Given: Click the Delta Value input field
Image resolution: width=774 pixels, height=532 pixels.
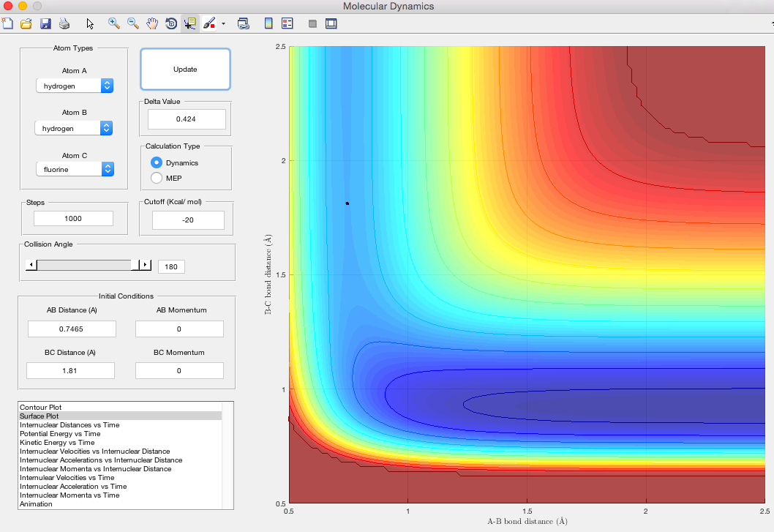Looking at the screenshot, I should coord(187,119).
